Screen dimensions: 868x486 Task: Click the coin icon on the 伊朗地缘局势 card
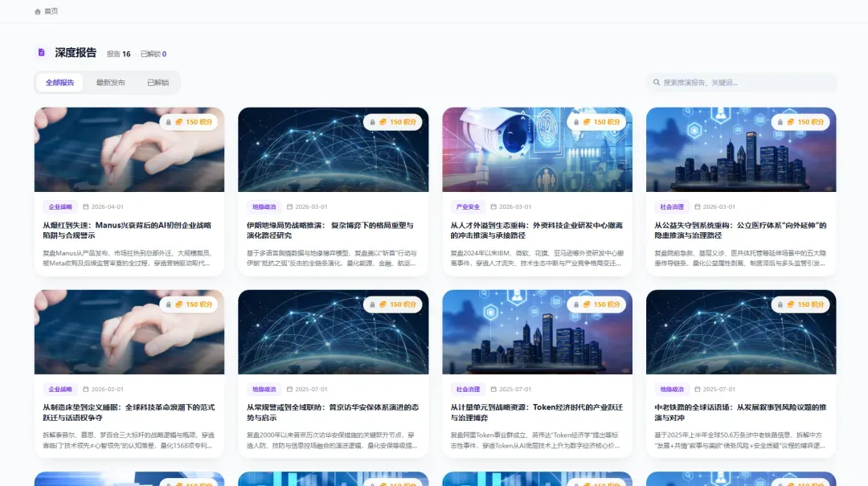pyautogui.click(x=383, y=122)
